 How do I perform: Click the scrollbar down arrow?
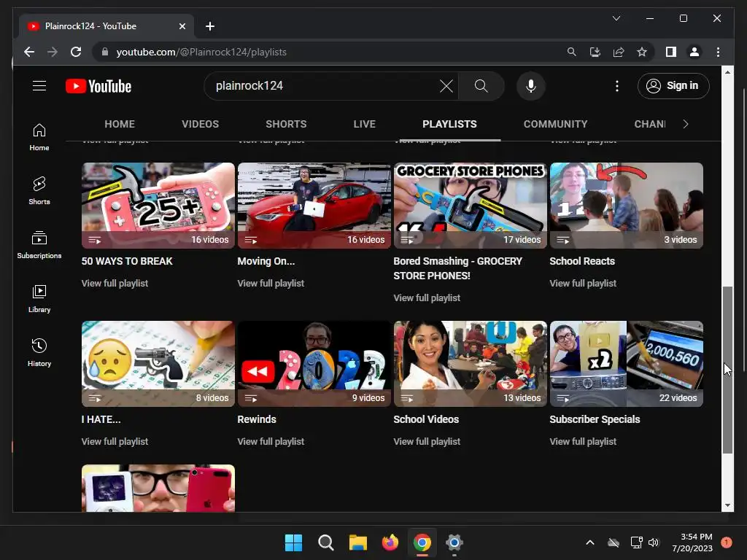[727, 505]
